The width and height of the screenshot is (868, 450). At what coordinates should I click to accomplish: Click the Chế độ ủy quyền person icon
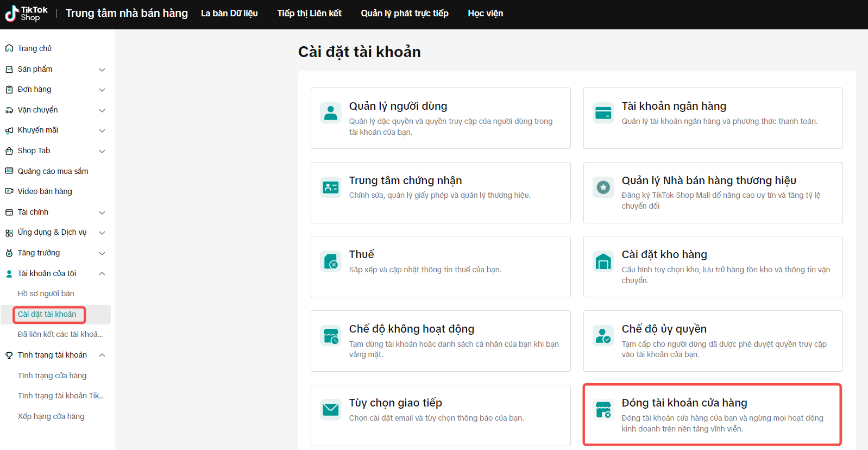603,335
